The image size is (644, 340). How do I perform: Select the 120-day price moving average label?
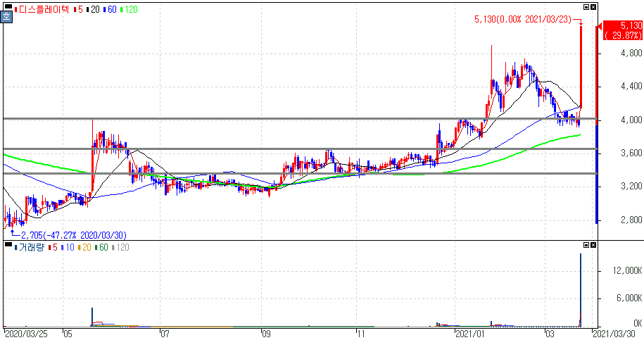tap(130, 9)
